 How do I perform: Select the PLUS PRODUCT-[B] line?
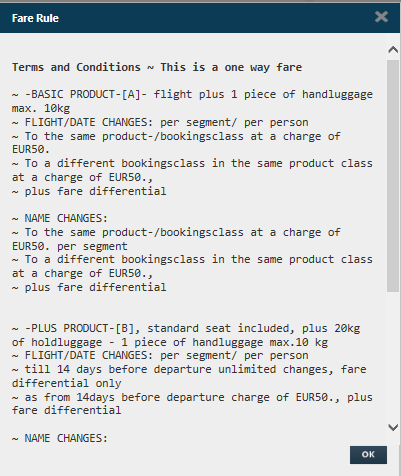point(186,328)
